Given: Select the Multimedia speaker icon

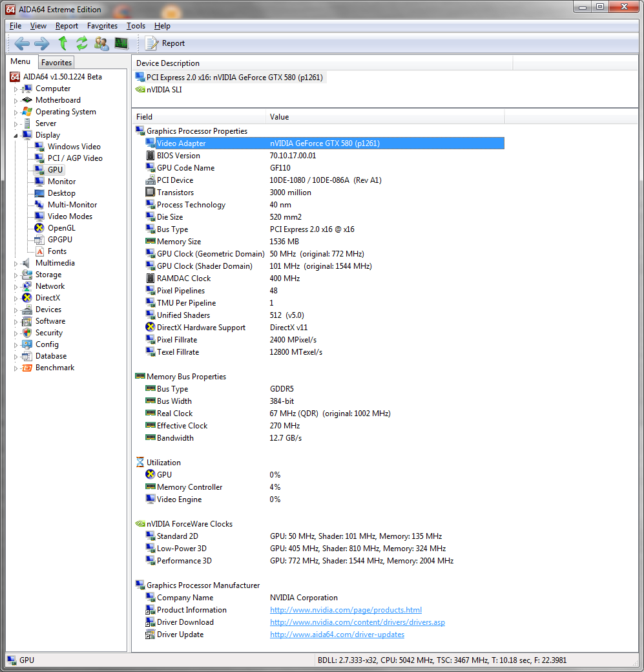Looking at the screenshot, I should pos(26,263).
